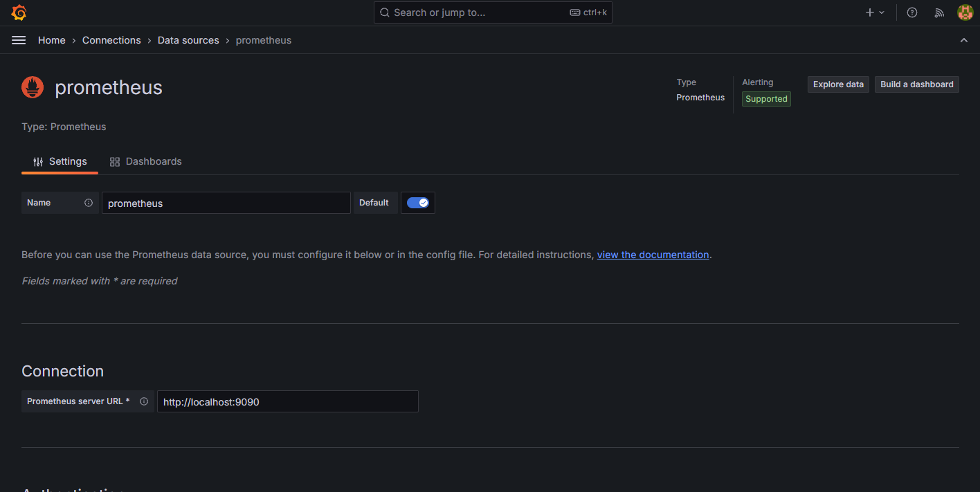
Task: Open the view the documentation link
Action: 653,255
